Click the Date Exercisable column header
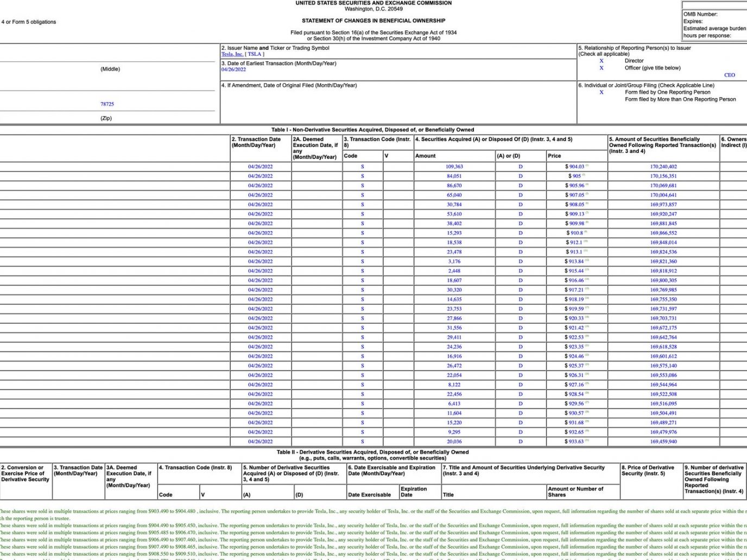This screenshot has height=560, width=747. pos(369,495)
